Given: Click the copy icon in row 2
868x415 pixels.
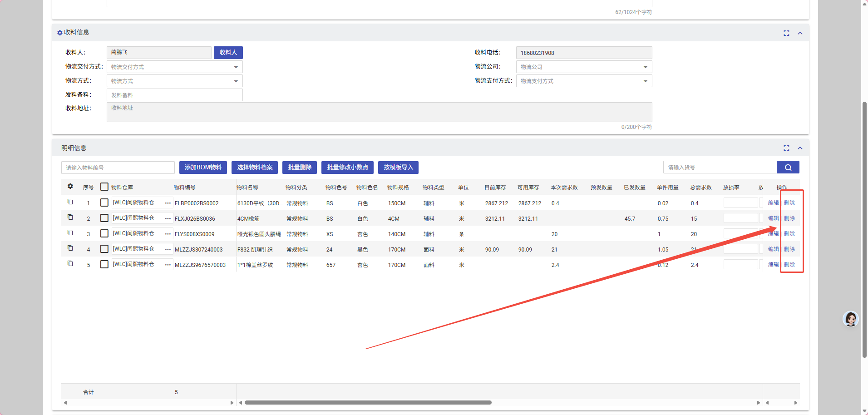Looking at the screenshot, I should coord(70,217).
